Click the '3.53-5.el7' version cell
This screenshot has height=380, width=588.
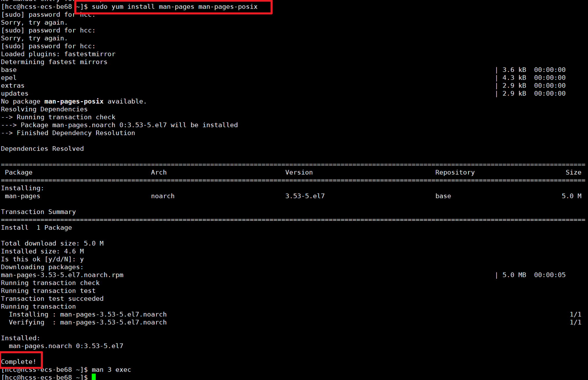[x=305, y=196]
